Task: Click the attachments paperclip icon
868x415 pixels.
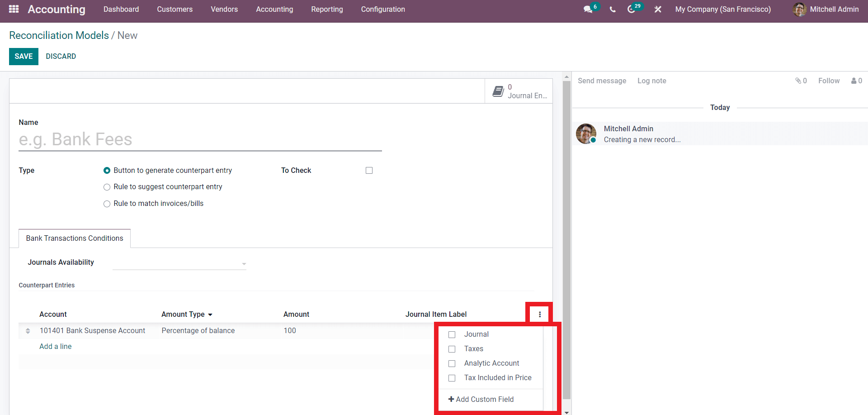Action: (798, 81)
